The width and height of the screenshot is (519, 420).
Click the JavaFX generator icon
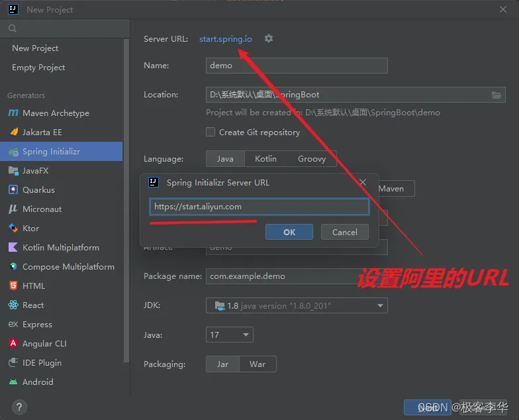(x=13, y=171)
